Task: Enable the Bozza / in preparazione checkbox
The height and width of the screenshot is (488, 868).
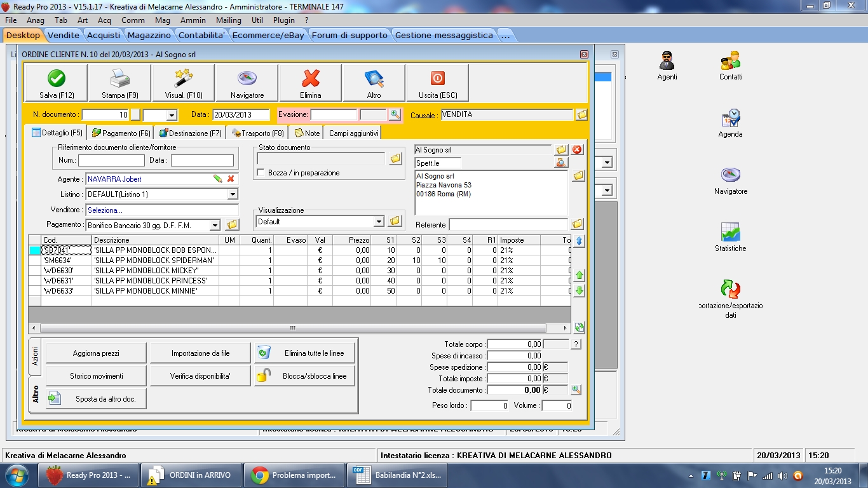Action: (x=261, y=173)
